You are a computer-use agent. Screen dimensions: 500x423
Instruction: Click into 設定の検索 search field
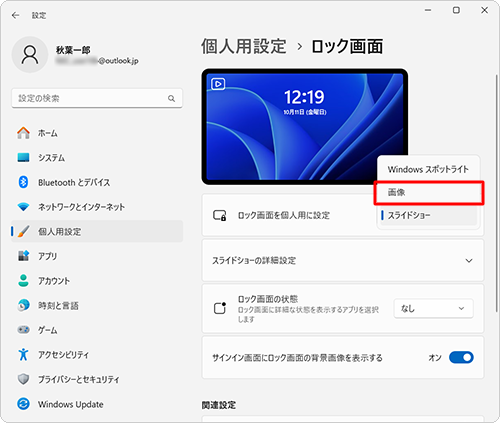tap(97, 98)
